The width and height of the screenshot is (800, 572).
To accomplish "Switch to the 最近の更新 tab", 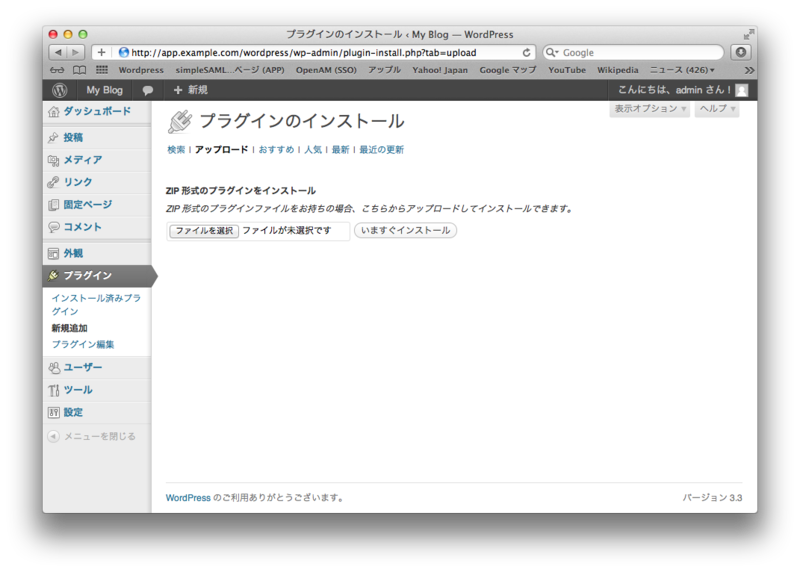I will [x=381, y=150].
